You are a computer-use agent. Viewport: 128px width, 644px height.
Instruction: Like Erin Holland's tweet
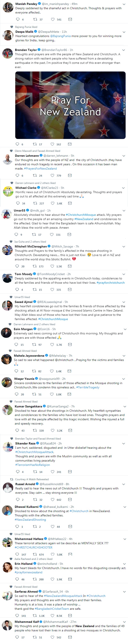[x=52, y=579]
